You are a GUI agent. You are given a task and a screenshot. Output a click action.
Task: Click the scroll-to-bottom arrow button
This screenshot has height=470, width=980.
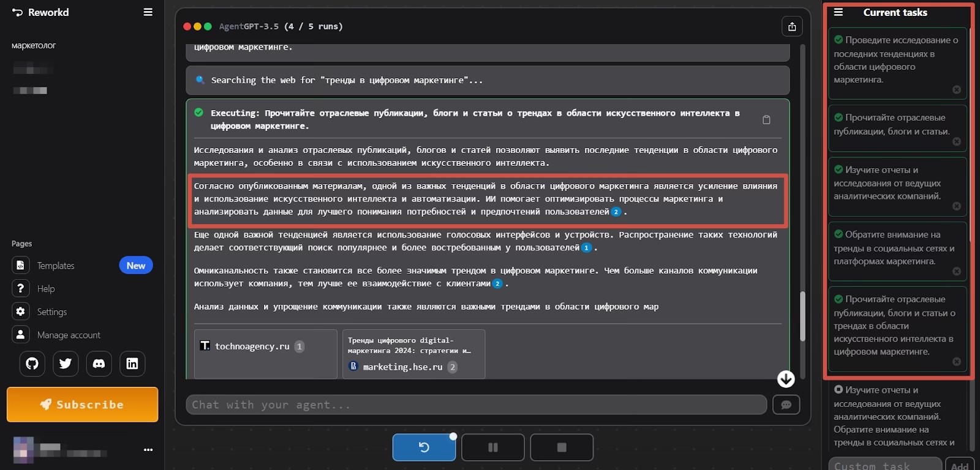click(786, 379)
